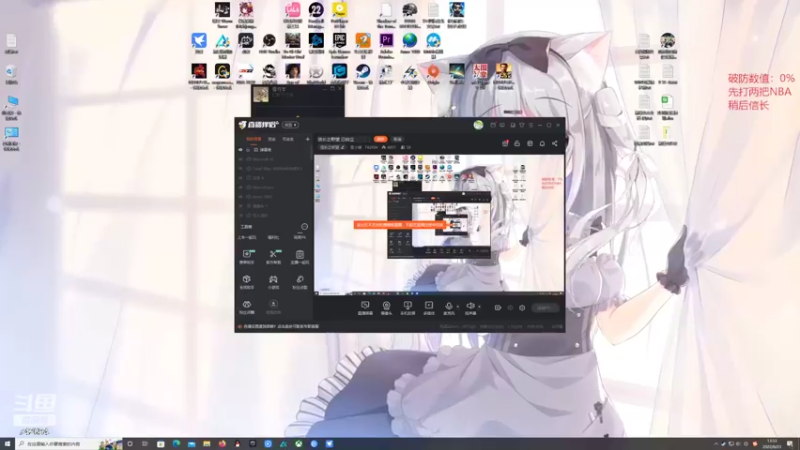Open Microsoft Edge from the taskbar
The width and height of the screenshot is (800, 450).
click(176, 444)
